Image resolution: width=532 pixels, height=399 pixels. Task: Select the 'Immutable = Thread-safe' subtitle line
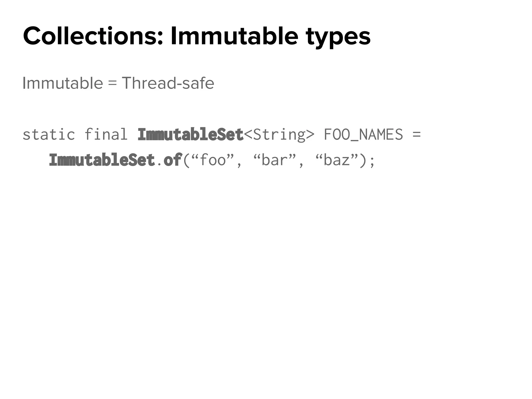pos(118,83)
